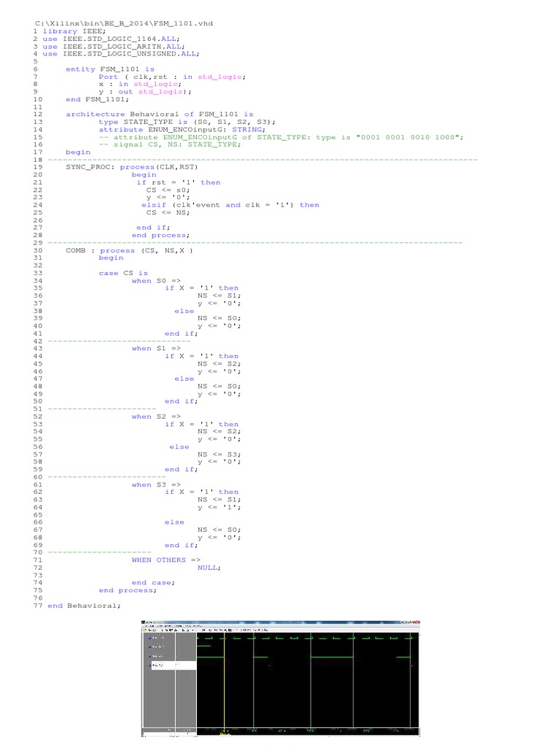Close the waveform simulator window
Screen dimensions: 560x747
(418, 622)
